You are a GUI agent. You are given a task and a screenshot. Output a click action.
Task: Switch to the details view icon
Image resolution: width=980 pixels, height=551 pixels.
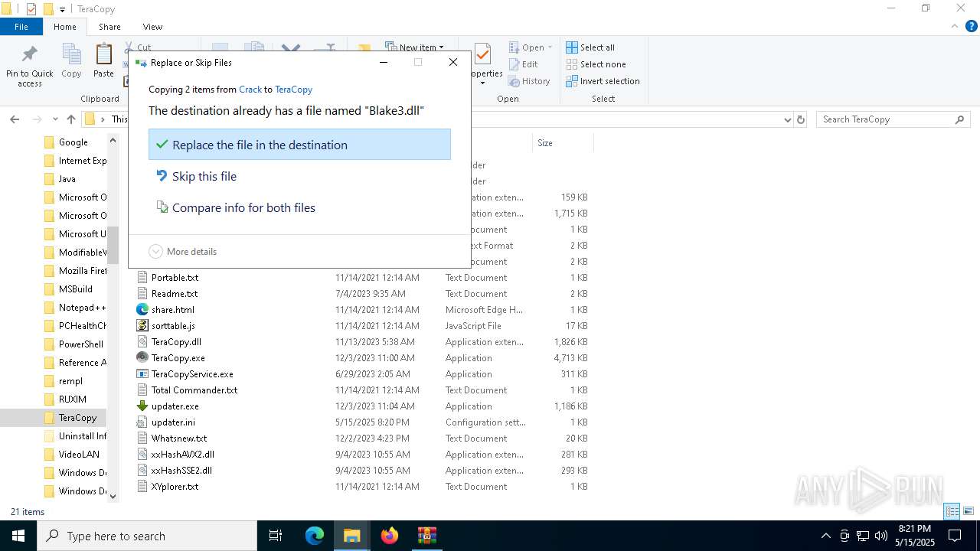pyautogui.click(x=952, y=511)
